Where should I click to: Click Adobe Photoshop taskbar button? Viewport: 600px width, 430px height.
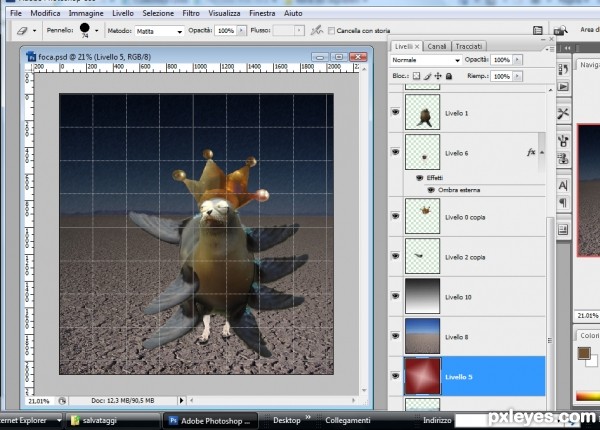click(210, 420)
